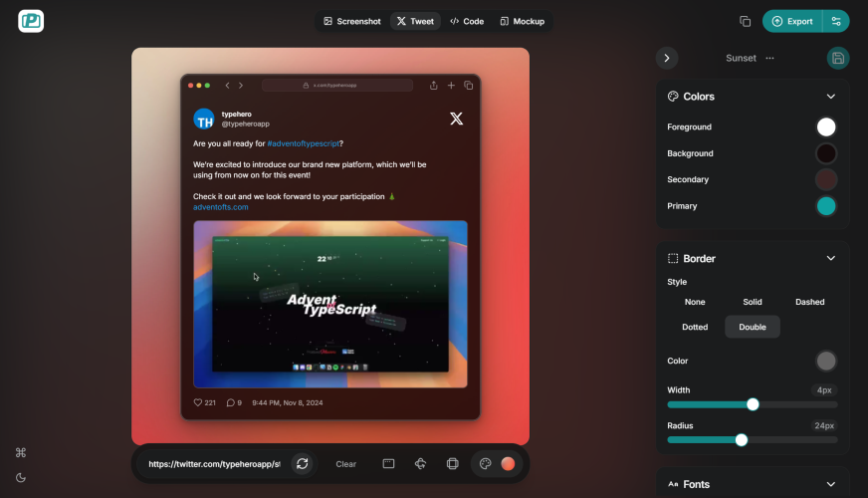Open the border Color swatch
The height and width of the screenshot is (498, 868).
(x=826, y=361)
